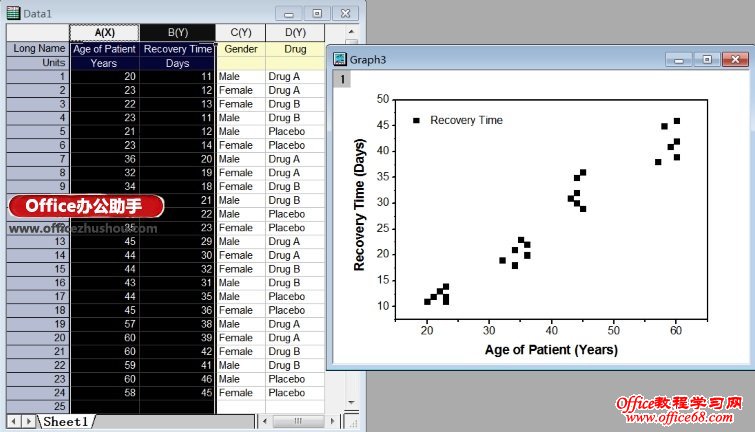Click Y axis title 'Recovery Time (Days)'
The width and height of the screenshot is (755, 432).
(360, 205)
